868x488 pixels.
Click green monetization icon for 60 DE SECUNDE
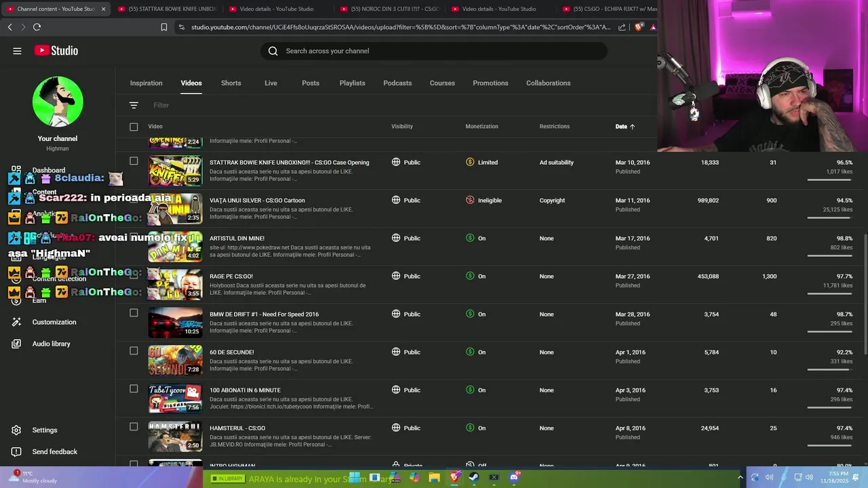point(470,352)
